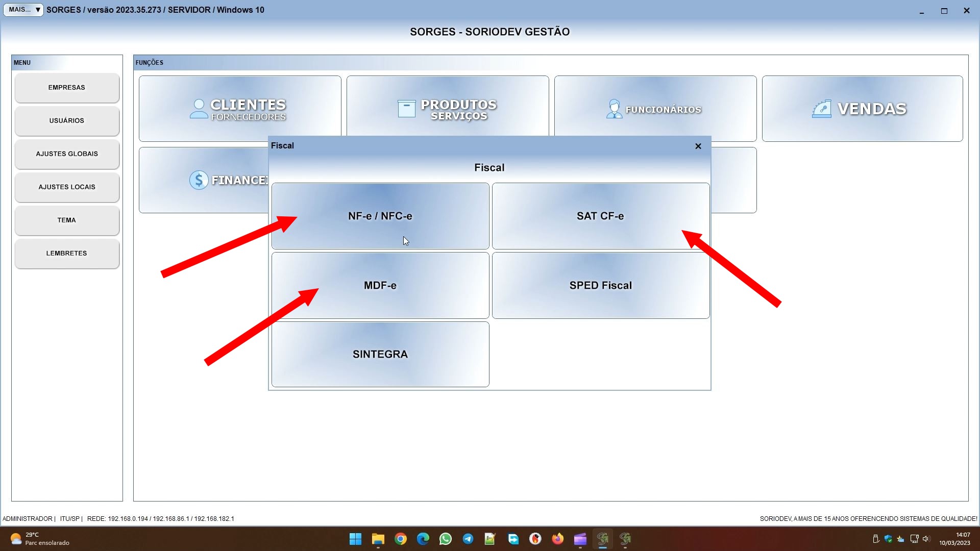
Task: Close the Fiscal dialog
Action: (698, 146)
